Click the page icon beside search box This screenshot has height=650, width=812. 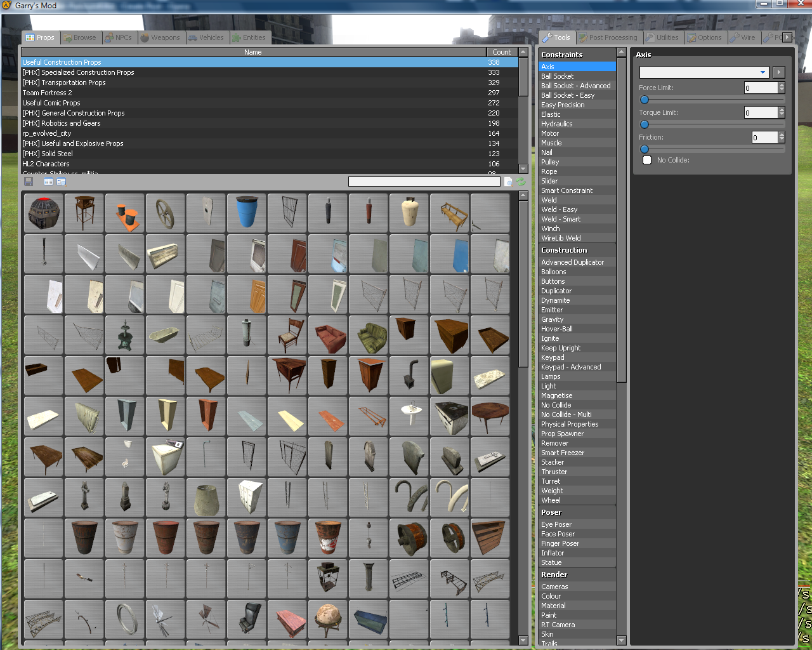[508, 182]
